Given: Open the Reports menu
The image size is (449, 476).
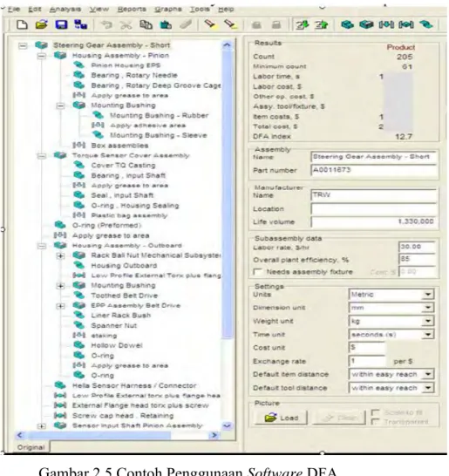Looking at the screenshot, I should coord(132,9).
